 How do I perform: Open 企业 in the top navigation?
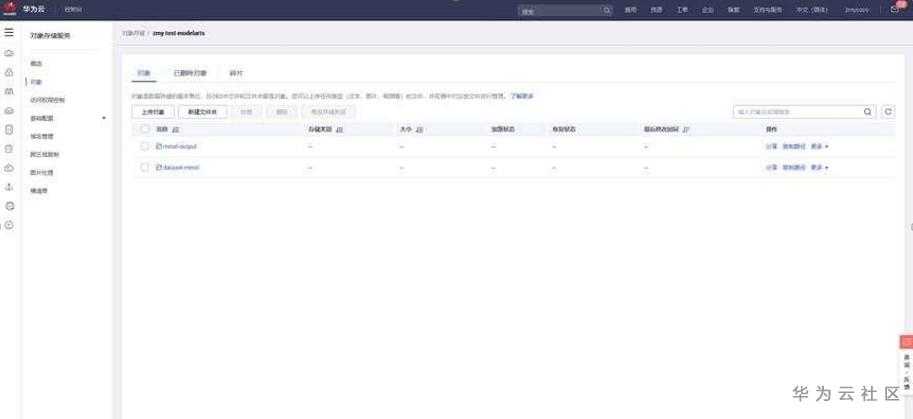point(707,10)
